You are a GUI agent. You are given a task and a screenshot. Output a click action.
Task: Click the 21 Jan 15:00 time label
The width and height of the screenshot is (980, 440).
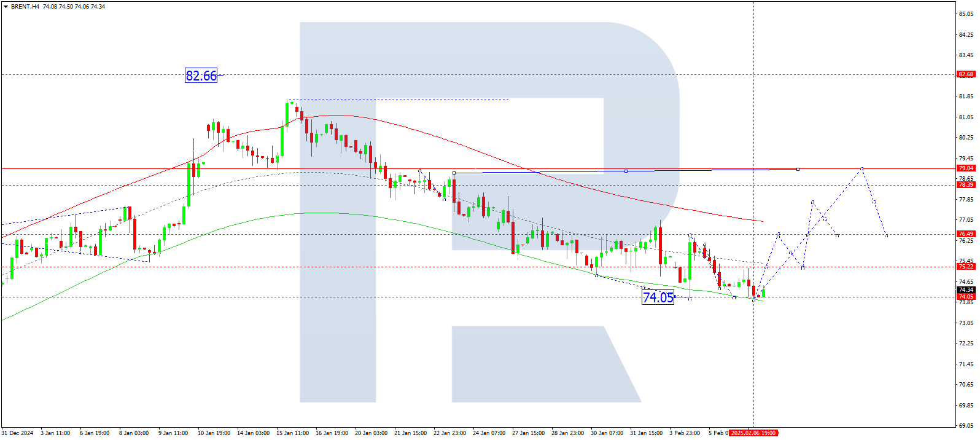click(x=410, y=433)
